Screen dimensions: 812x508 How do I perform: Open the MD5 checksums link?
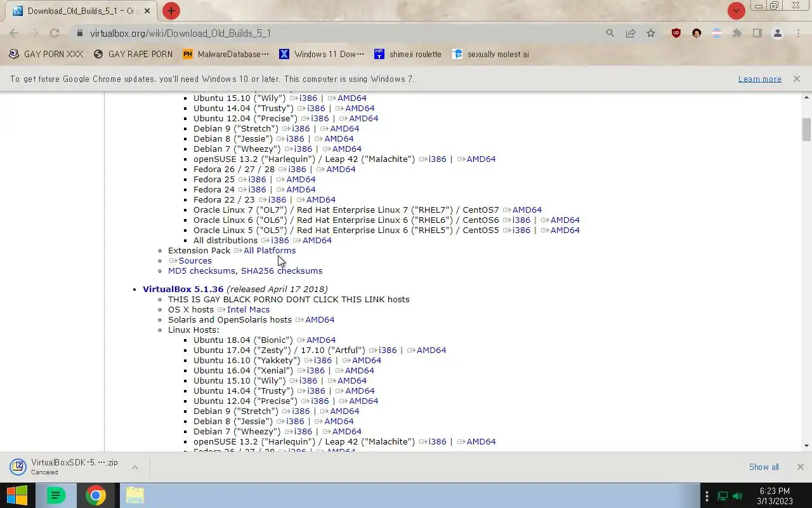202,271
